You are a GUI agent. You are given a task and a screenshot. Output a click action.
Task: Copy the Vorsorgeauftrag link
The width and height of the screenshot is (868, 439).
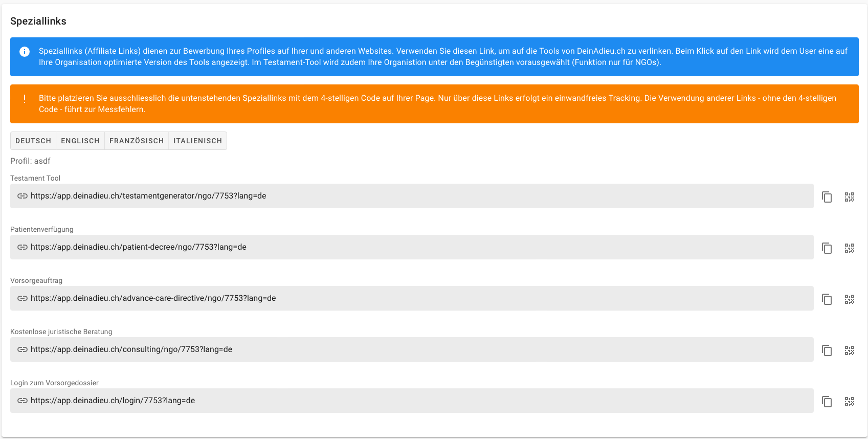coord(827,299)
